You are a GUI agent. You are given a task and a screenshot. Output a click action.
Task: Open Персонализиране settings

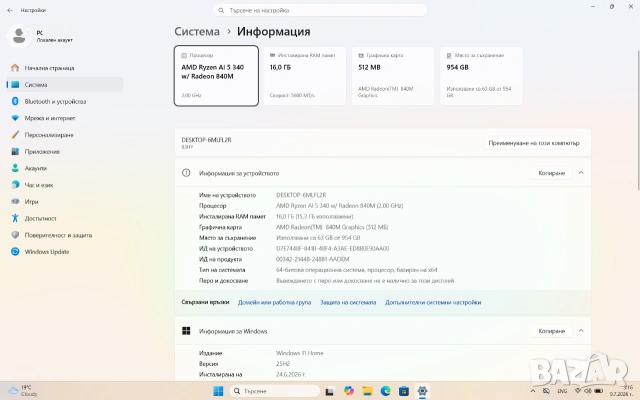click(65, 135)
